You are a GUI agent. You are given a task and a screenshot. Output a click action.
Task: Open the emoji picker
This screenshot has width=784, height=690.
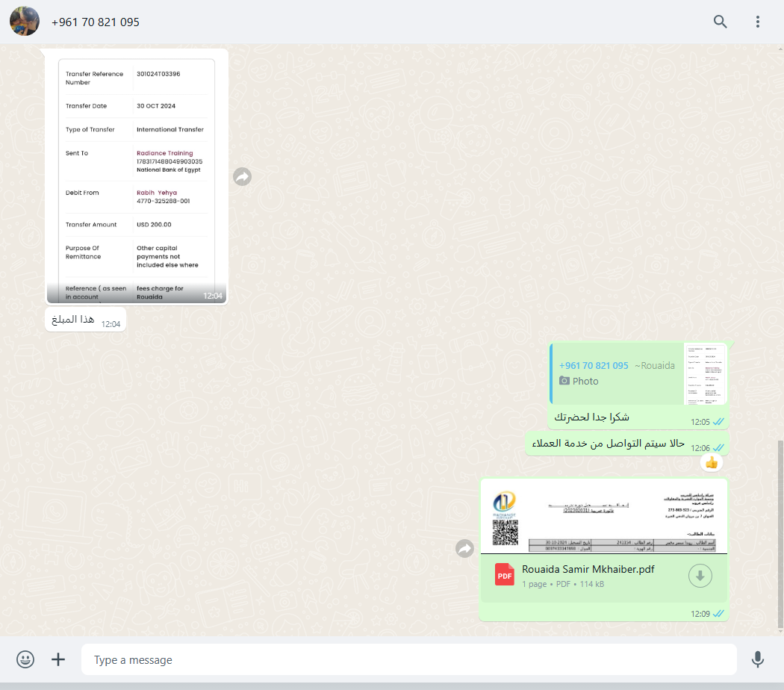coord(25,659)
